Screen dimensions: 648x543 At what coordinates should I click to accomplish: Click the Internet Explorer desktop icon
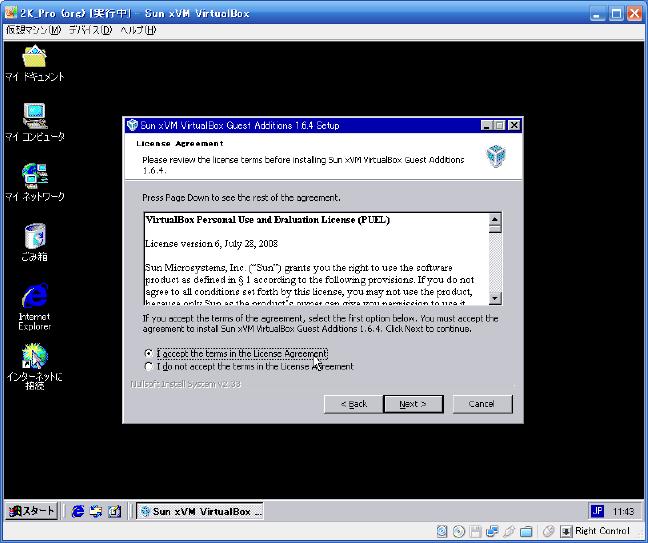[35, 307]
